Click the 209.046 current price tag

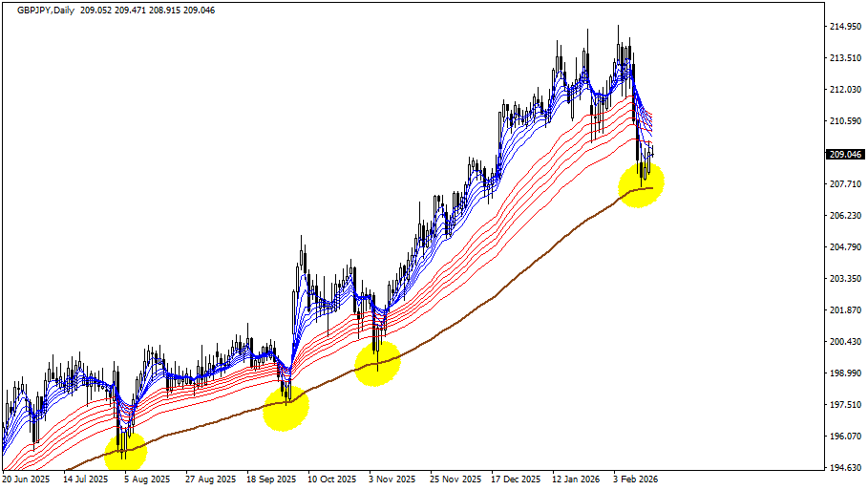[x=844, y=154]
